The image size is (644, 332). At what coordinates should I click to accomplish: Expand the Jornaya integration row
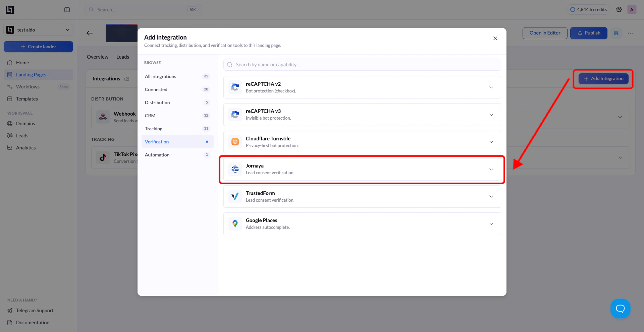click(x=491, y=169)
